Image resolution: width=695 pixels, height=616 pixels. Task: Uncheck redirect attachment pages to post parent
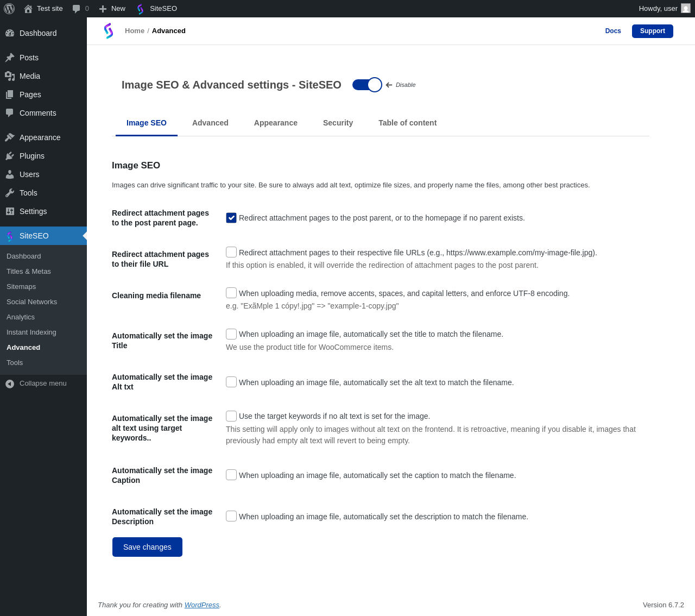coord(231,218)
